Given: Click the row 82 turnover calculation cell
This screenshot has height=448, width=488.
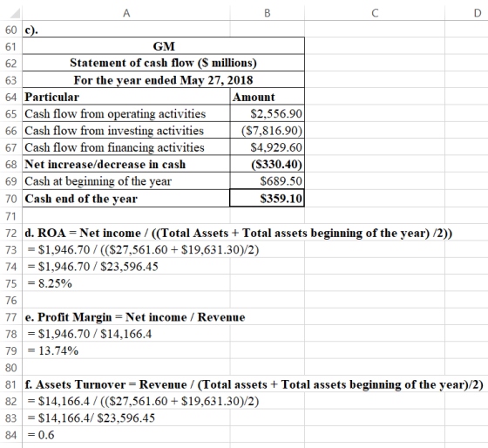Looking at the screenshot, I should point(143,401).
